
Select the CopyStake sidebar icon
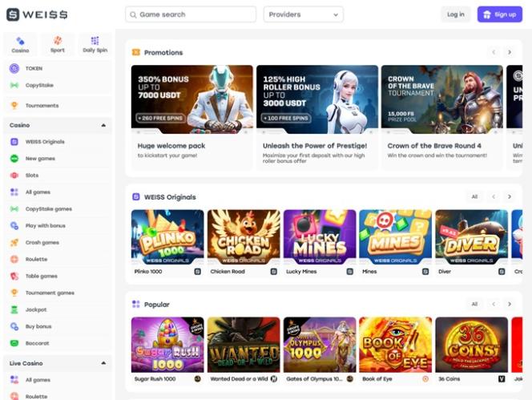point(14,84)
